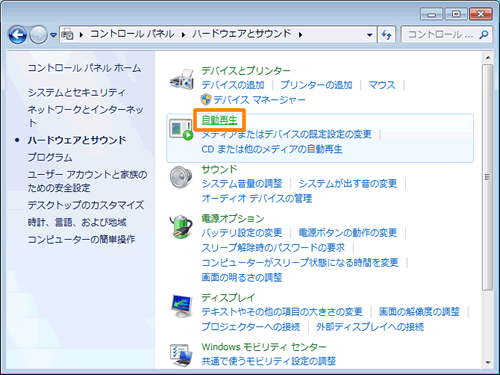
Task: Click CD または他のメディアの自動再生
Action: 272,149
